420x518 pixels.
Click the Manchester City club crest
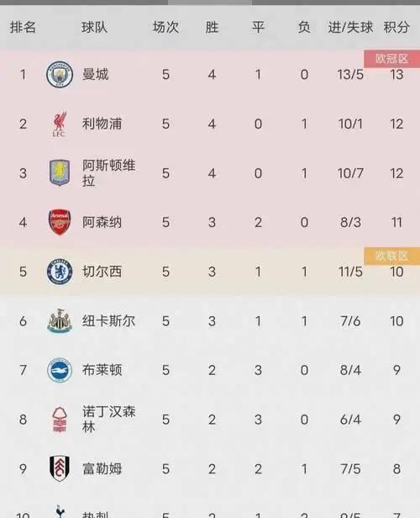coord(60,74)
